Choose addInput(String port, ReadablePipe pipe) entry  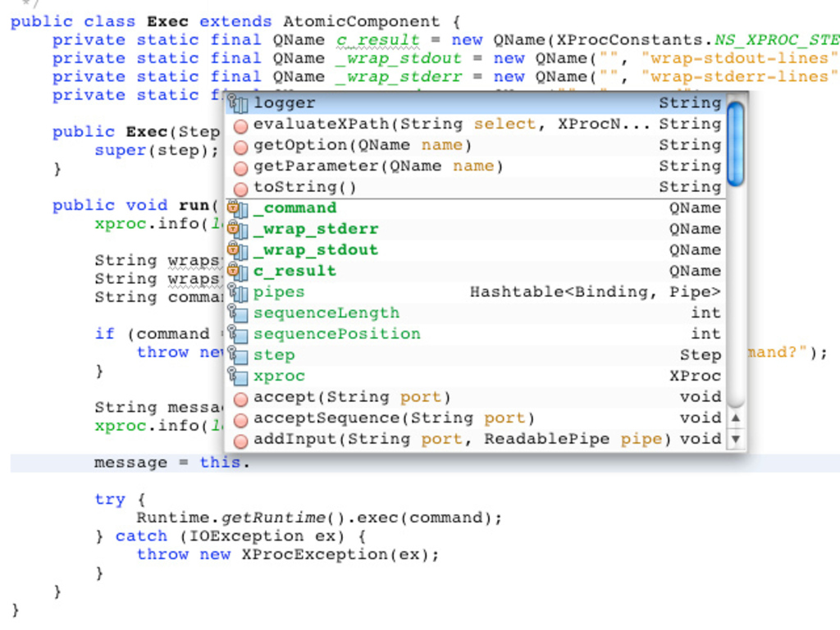475,439
